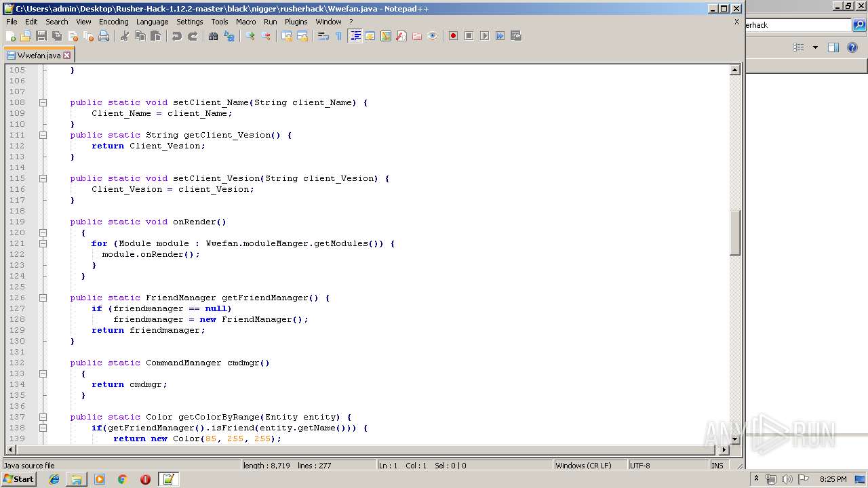The height and width of the screenshot is (488, 868).
Task: Click the Save All icon
Action: [x=57, y=36]
